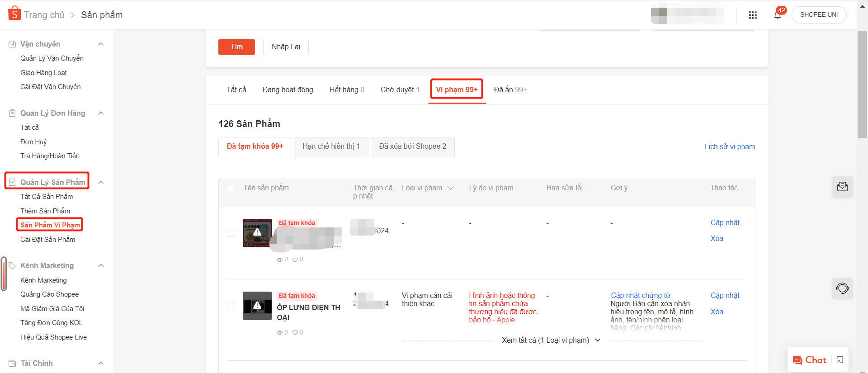Open Sản Phẩm Vi Phạm in sidebar
This screenshot has height=373, width=868.
coord(50,225)
